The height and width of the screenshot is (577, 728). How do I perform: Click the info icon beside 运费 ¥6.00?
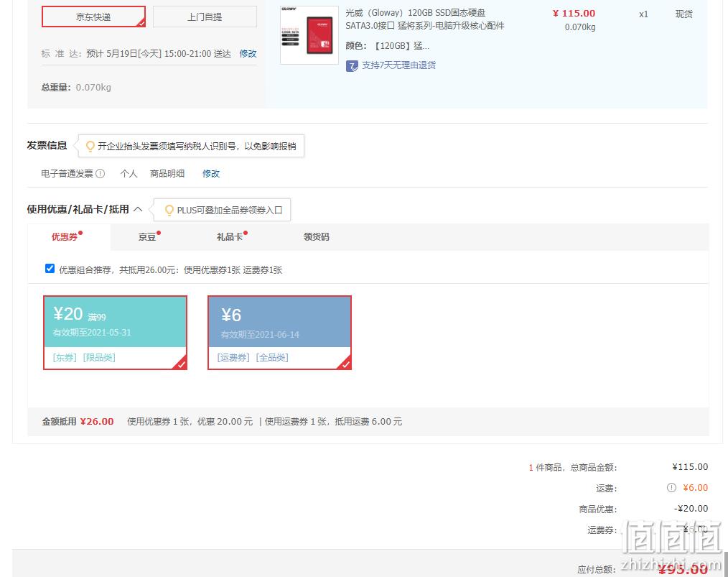pyautogui.click(x=671, y=487)
